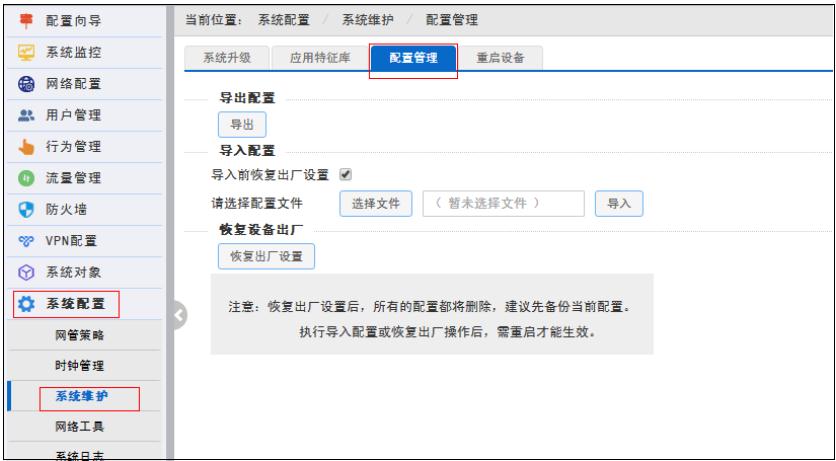Screen dimensions: 836x461
Task: Click the 请选择配置文件 label
Action: click(x=257, y=204)
